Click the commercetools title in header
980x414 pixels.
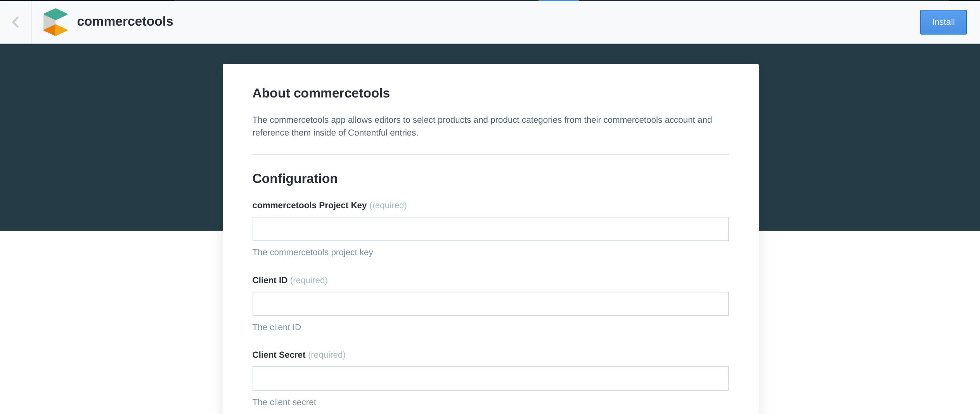[x=125, y=21]
